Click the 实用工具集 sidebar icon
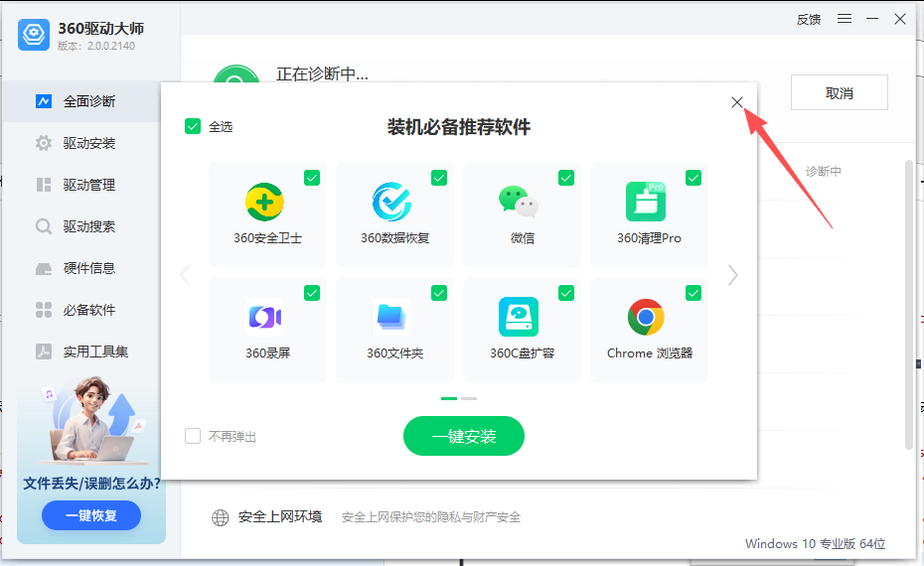Image resolution: width=924 pixels, height=566 pixels. coord(44,352)
